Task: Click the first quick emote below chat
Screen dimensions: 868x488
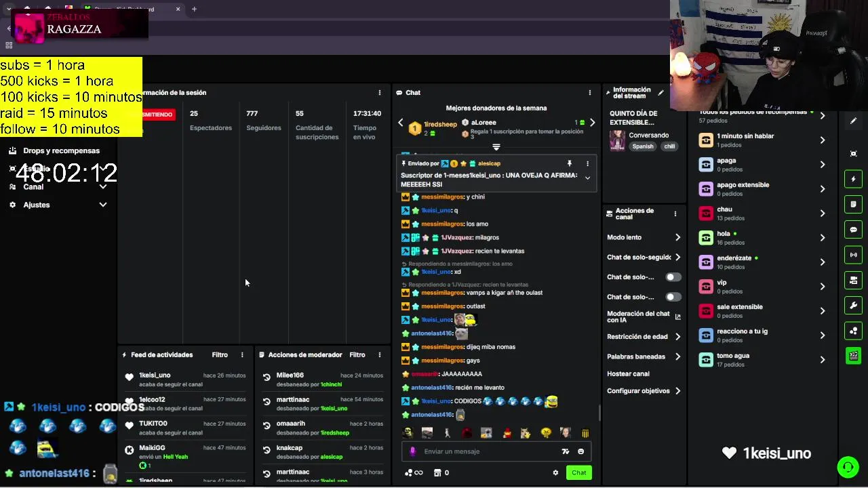Action: 408,433
